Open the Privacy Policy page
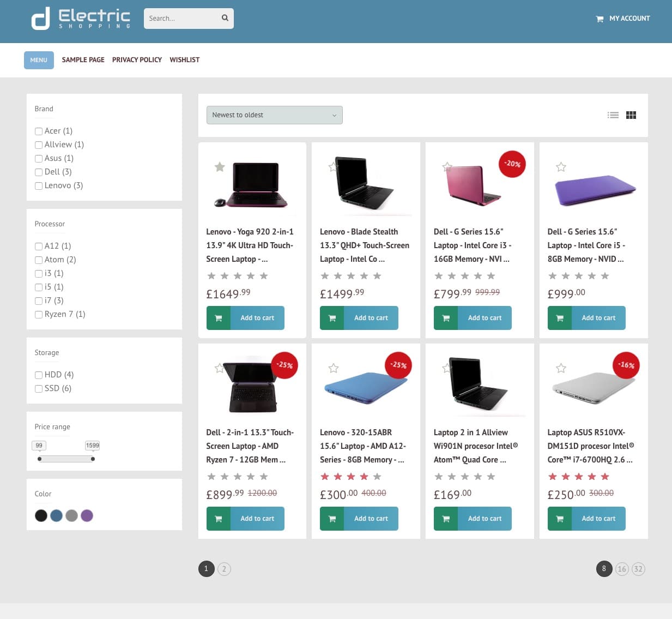Screen dimensions: 672x619 click(137, 60)
